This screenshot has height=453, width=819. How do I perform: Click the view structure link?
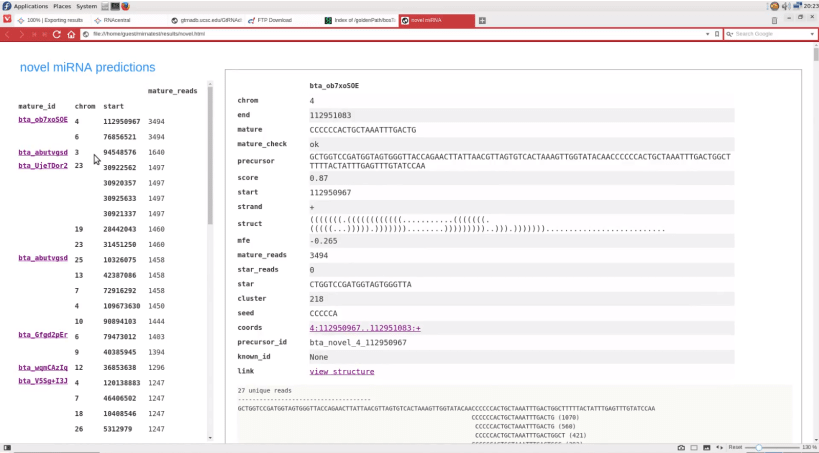(342, 371)
